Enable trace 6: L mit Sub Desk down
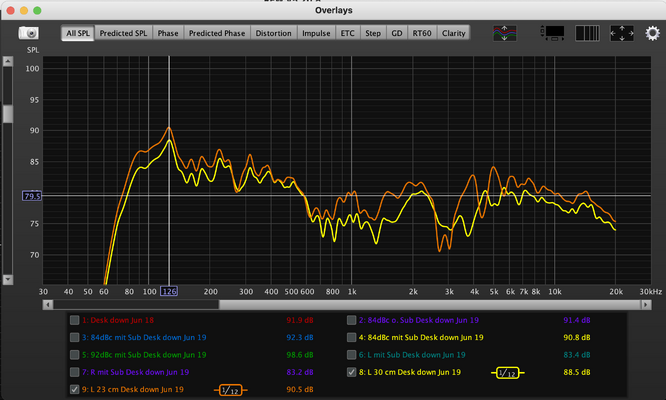The width and height of the screenshot is (666, 400). tap(351, 355)
